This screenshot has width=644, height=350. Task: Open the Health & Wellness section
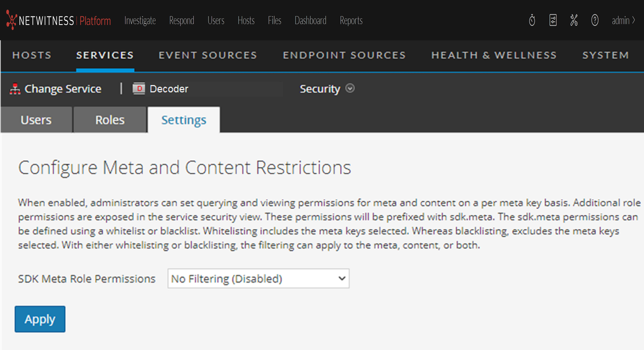(x=494, y=55)
